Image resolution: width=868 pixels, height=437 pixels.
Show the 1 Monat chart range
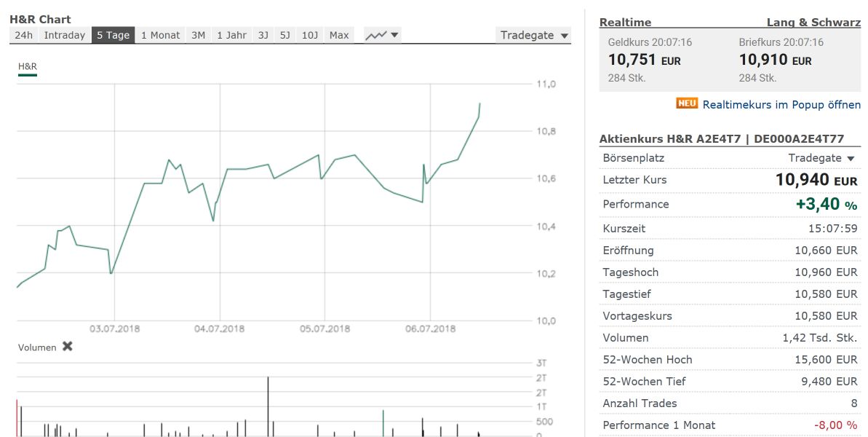coord(160,35)
